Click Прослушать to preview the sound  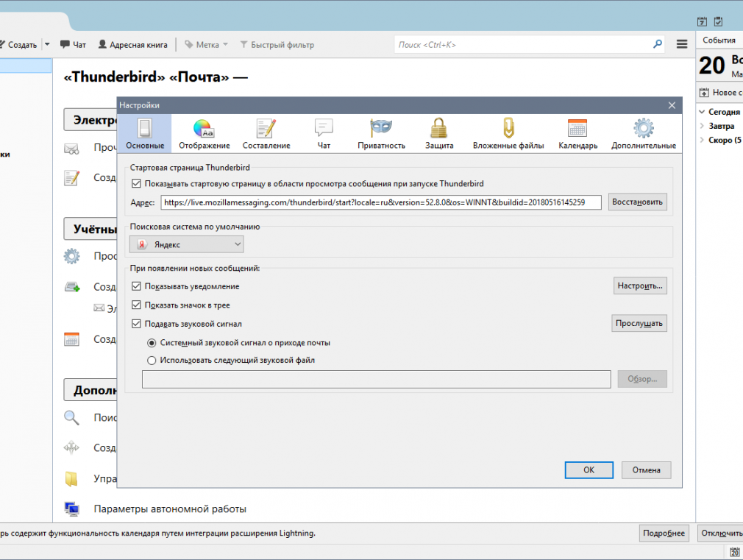(639, 323)
